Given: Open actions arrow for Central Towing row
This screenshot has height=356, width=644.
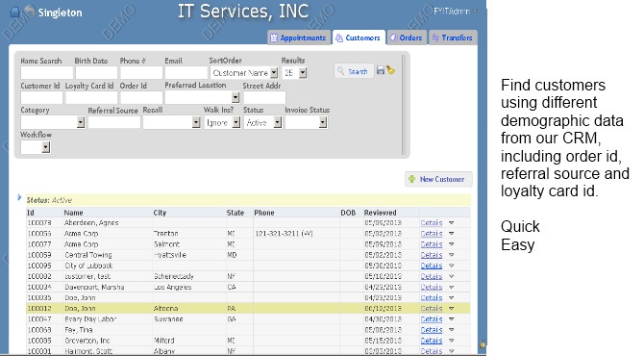Looking at the screenshot, I should (452, 255).
